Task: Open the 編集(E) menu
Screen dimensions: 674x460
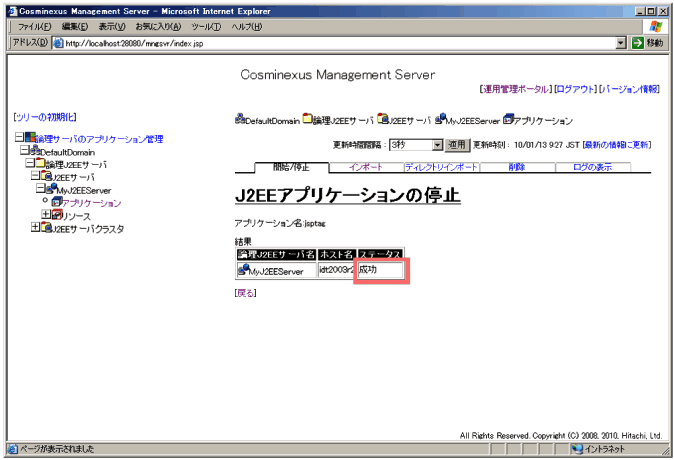Action: tap(75, 27)
